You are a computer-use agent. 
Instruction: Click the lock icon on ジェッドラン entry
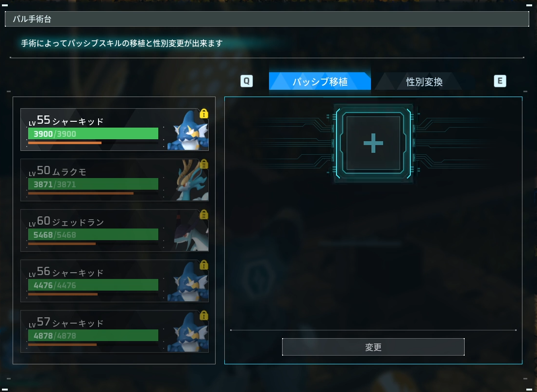(x=204, y=214)
